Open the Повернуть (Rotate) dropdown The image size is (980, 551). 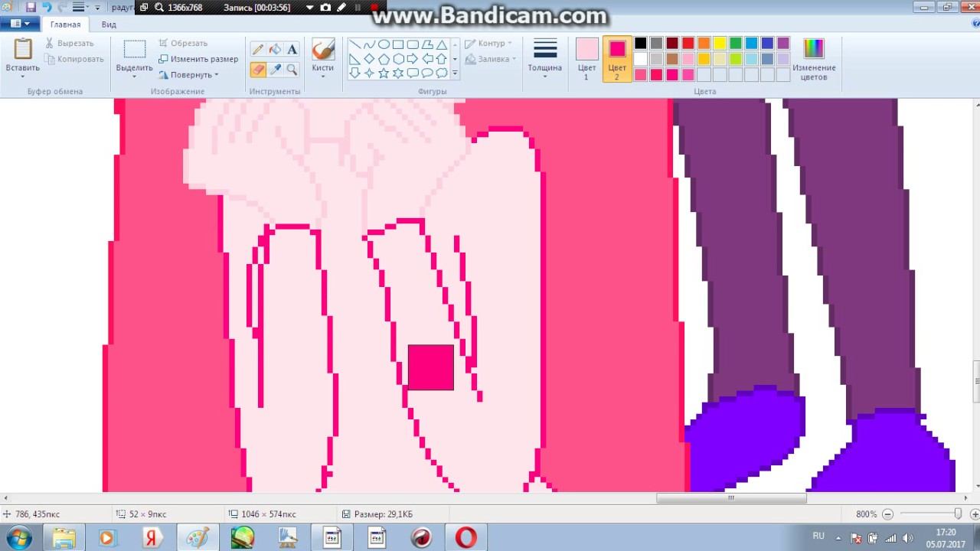(x=189, y=75)
